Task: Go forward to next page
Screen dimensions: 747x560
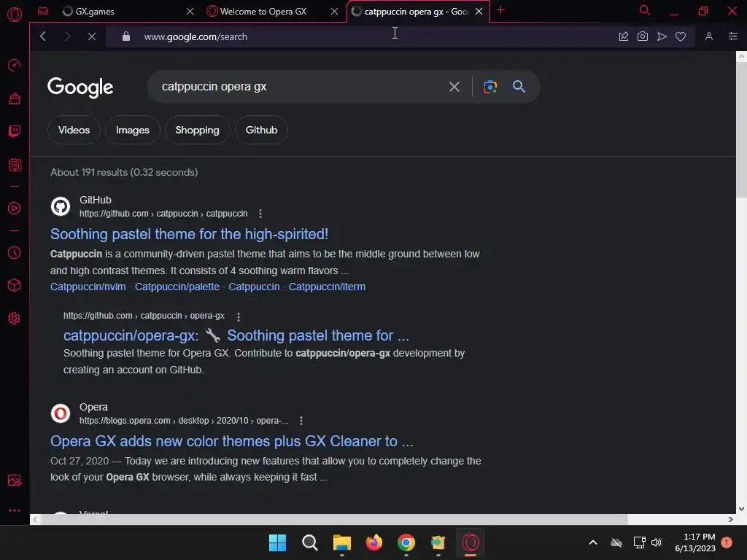Action: click(x=67, y=36)
